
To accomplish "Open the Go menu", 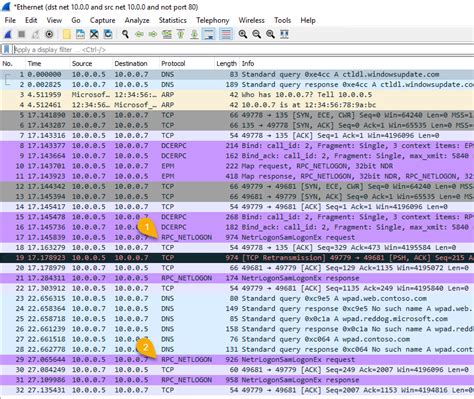I will point(76,20).
